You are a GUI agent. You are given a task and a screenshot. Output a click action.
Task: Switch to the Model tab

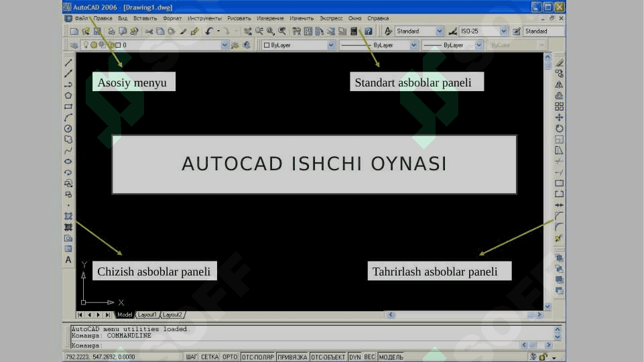[x=125, y=315]
